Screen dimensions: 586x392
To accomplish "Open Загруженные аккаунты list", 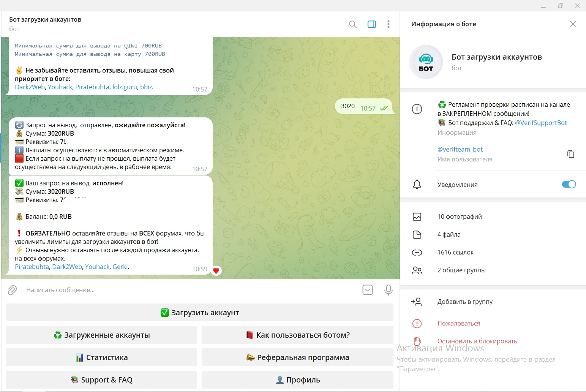I will (x=101, y=335).
